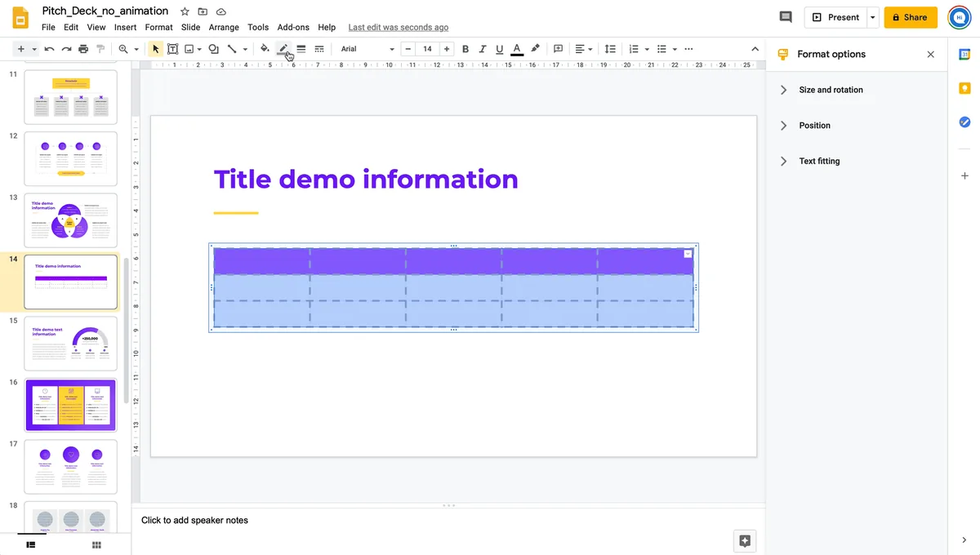
Task: Open line spacing options
Action: [611, 49]
